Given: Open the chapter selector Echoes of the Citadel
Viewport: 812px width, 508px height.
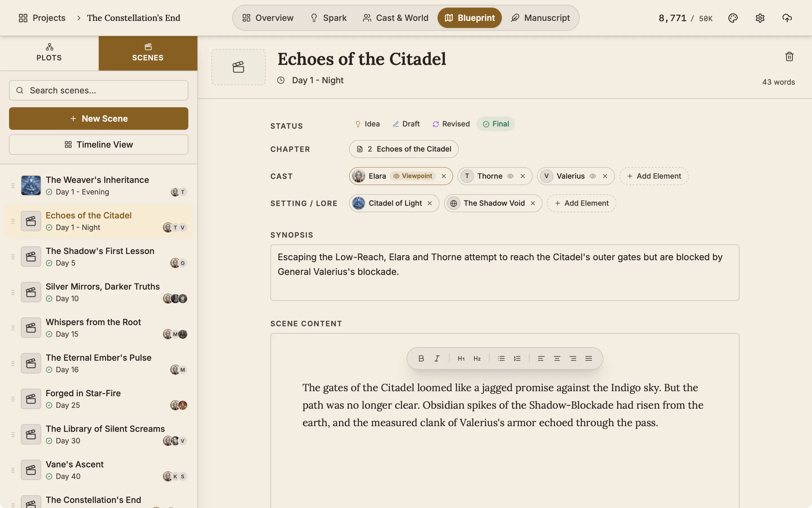Looking at the screenshot, I should [x=404, y=149].
